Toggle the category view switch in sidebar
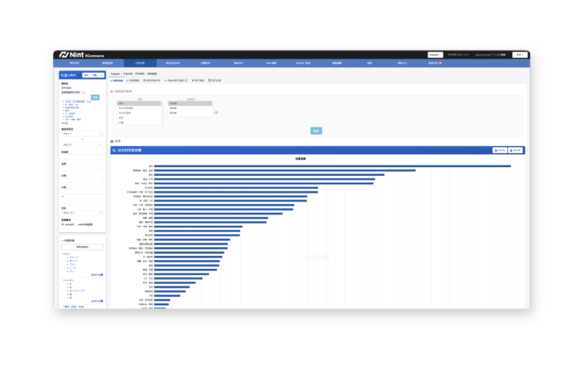 pyautogui.click(x=83, y=92)
